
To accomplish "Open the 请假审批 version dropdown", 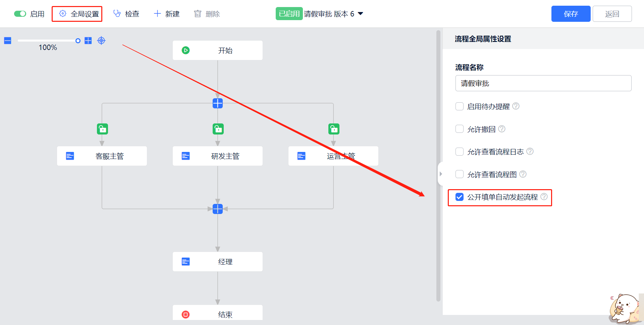I will [x=361, y=14].
